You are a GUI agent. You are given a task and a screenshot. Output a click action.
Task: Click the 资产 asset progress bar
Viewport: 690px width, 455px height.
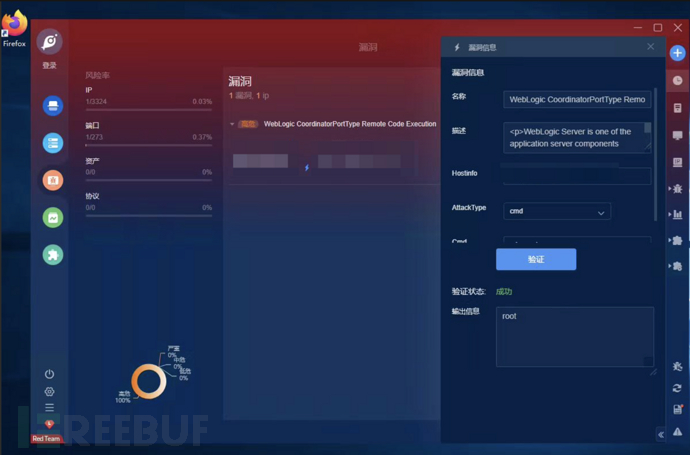[x=149, y=180]
